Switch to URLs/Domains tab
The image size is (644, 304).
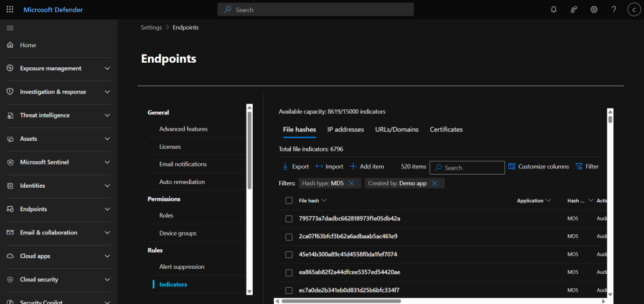point(397,129)
